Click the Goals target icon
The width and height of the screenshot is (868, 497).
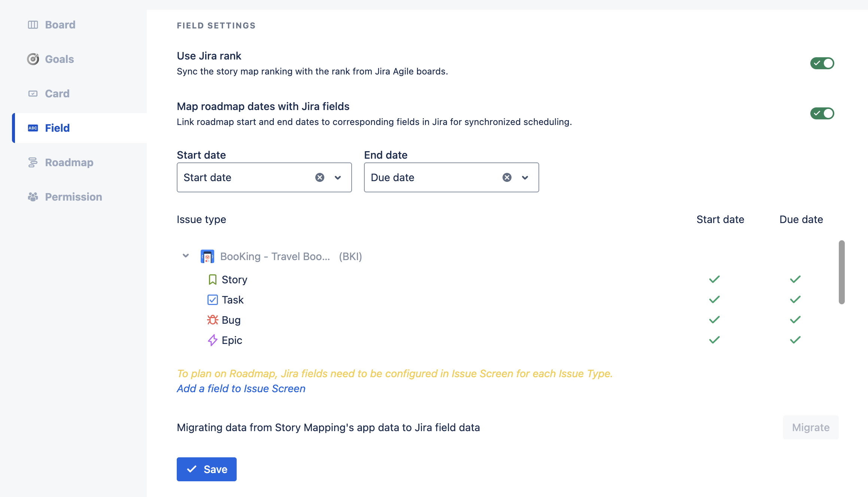33,59
